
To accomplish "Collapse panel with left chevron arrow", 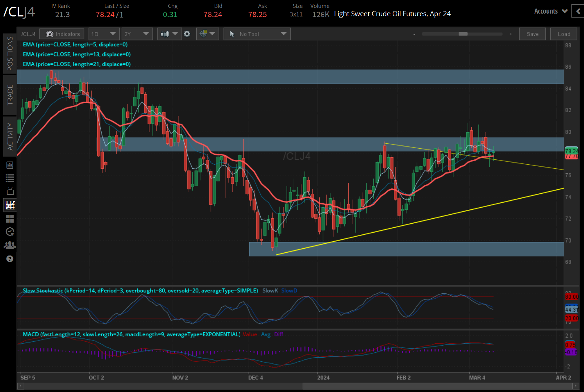I will tap(578, 11).
